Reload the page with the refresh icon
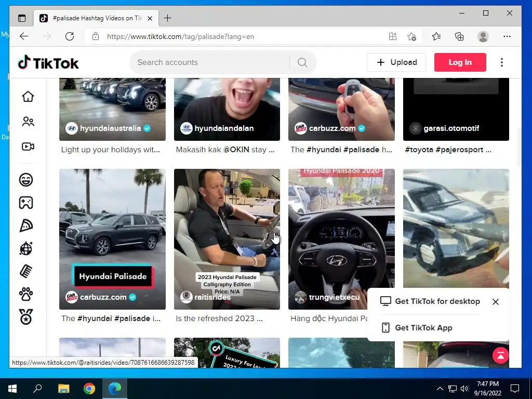This screenshot has height=399, width=532. pos(70,36)
